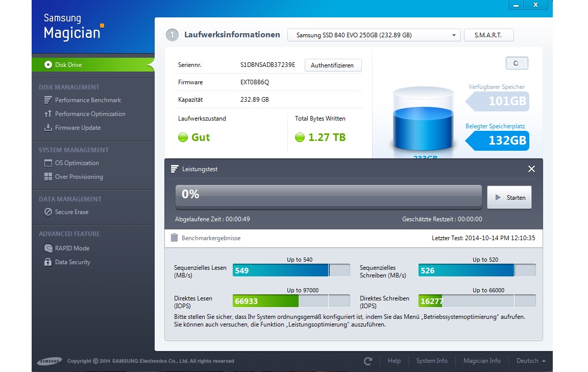588x372 pixels.
Task: Select OS Optimization menu item
Action: click(x=77, y=163)
